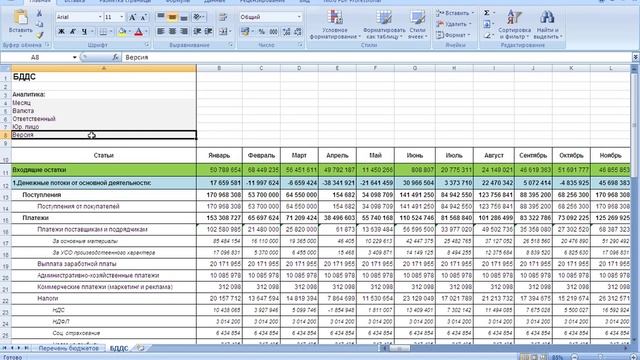640x360 pixels.
Task: Open the Arial font name dropdown
Action: click(100, 17)
